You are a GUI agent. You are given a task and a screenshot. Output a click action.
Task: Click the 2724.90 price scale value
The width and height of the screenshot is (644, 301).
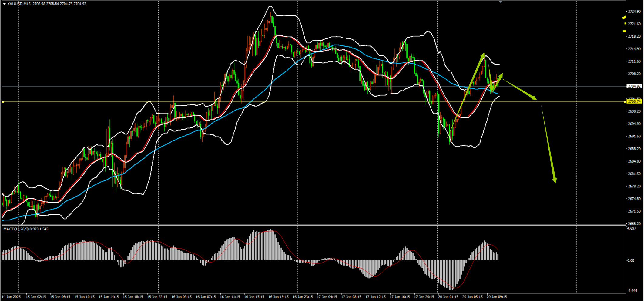(634, 11)
